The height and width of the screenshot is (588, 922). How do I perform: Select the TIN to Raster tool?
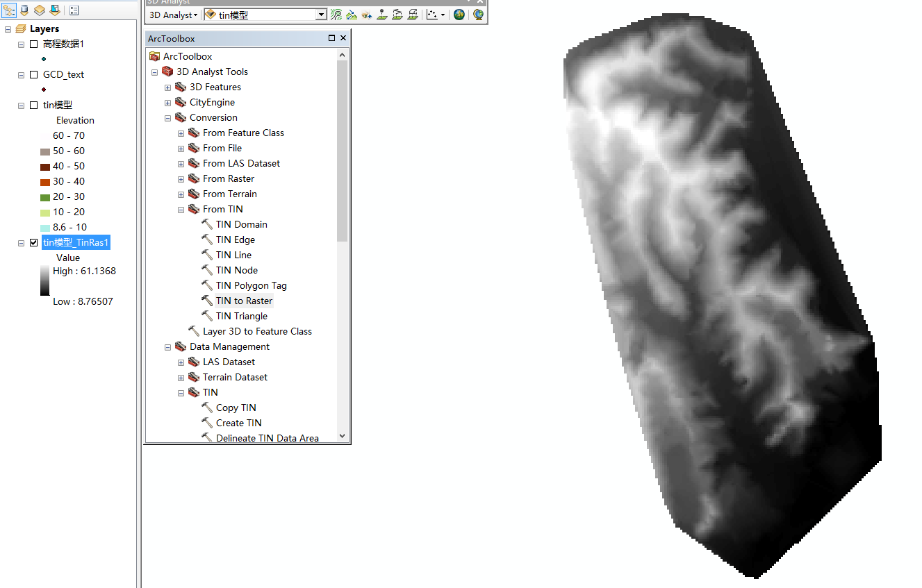244,301
